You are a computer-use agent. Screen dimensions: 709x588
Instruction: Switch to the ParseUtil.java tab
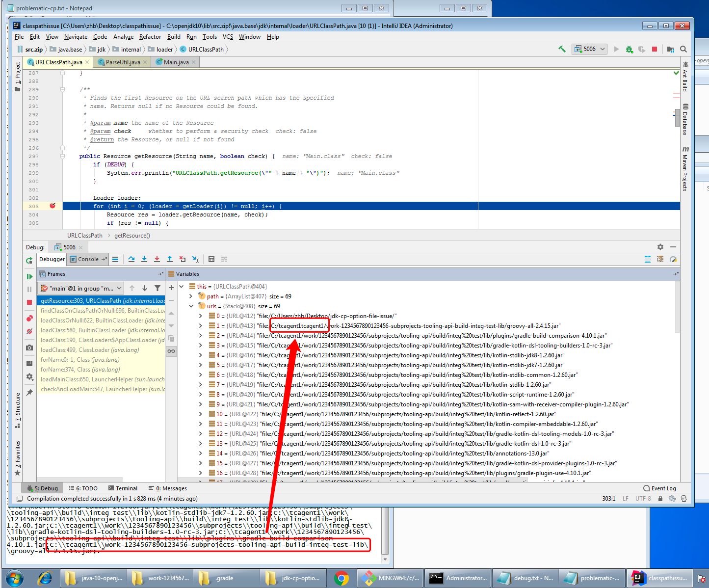(x=122, y=62)
